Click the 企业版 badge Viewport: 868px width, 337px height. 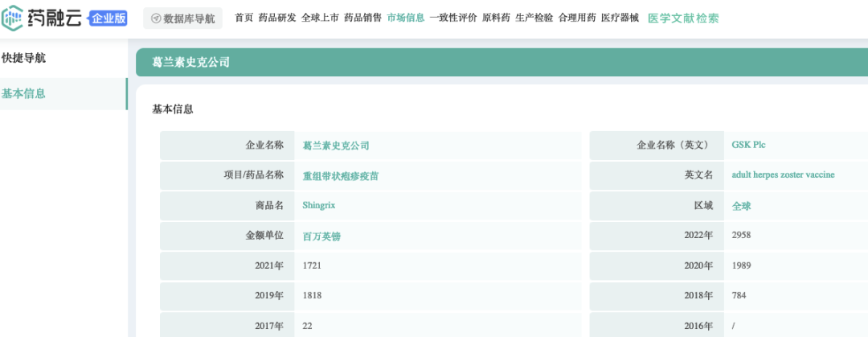click(108, 18)
